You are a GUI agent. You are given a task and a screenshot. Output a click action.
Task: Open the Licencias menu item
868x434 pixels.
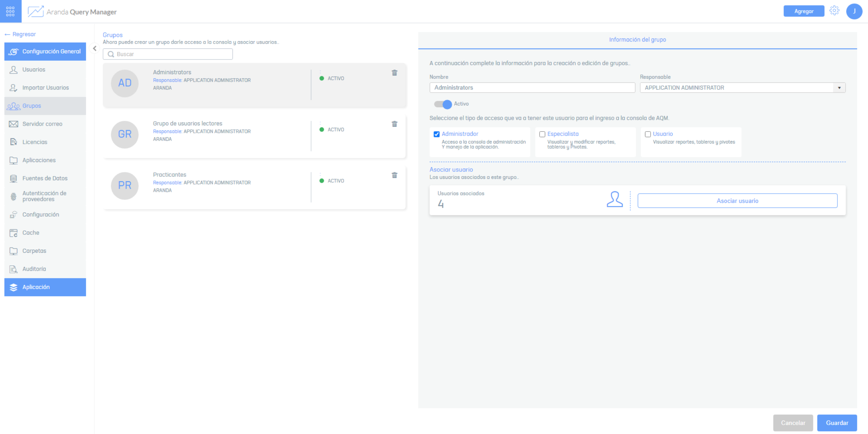pos(45,142)
